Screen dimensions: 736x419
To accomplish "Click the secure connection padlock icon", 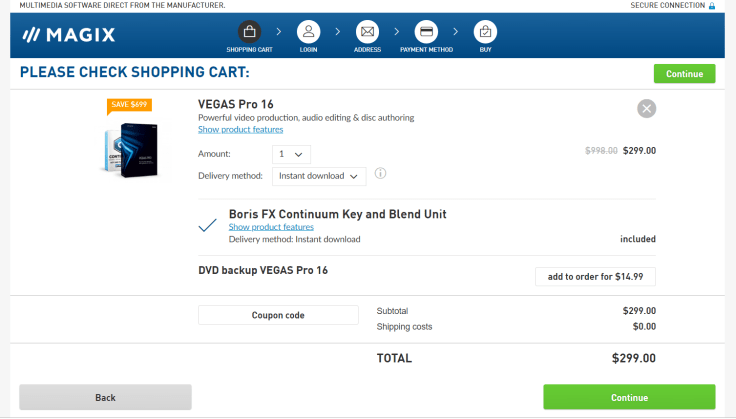I will (x=712, y=6).
